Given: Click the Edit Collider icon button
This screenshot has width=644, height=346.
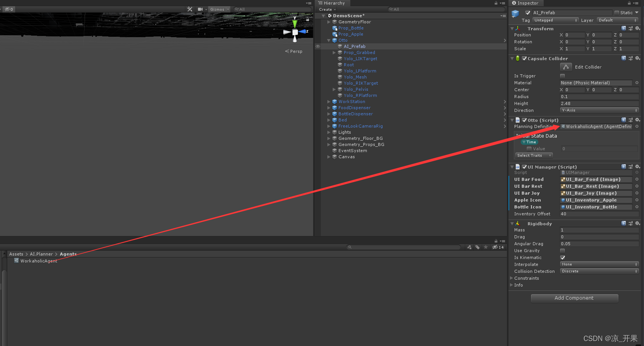Looking at the screenshot, I should click(x=566, y=67).
